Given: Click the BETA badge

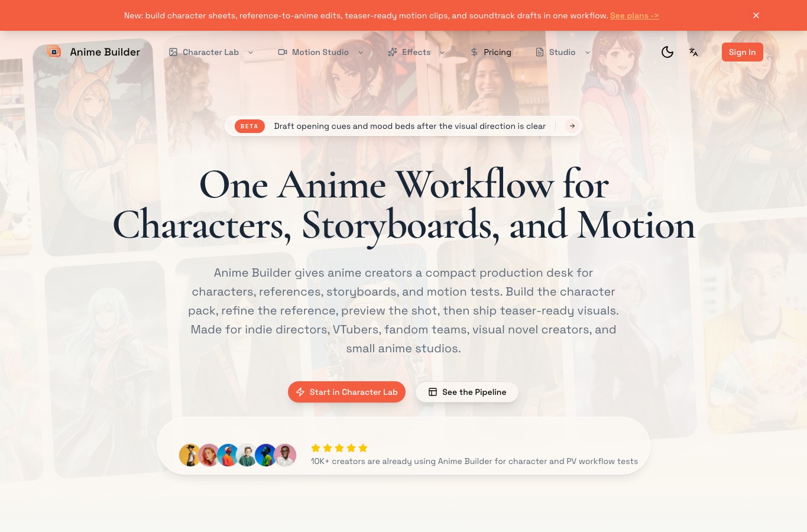Looking at the screenshot, I should pos(249,126).
